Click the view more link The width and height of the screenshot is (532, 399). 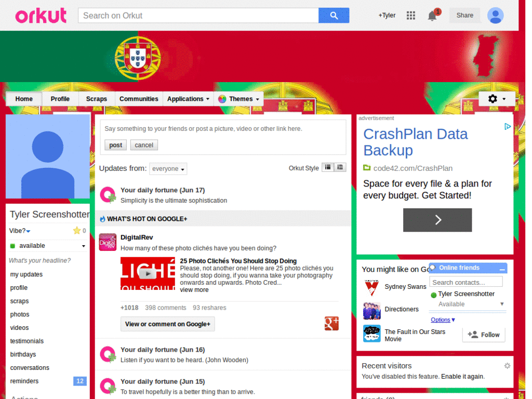point(194,290)
